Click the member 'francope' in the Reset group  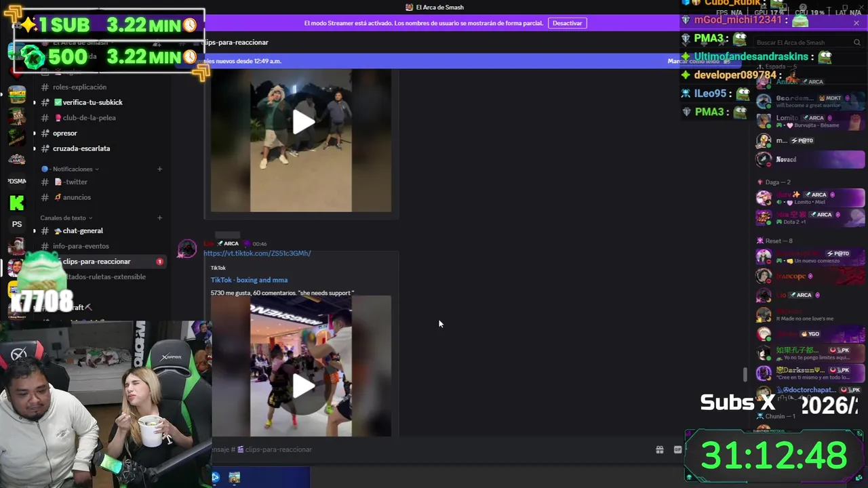(810, 277)
